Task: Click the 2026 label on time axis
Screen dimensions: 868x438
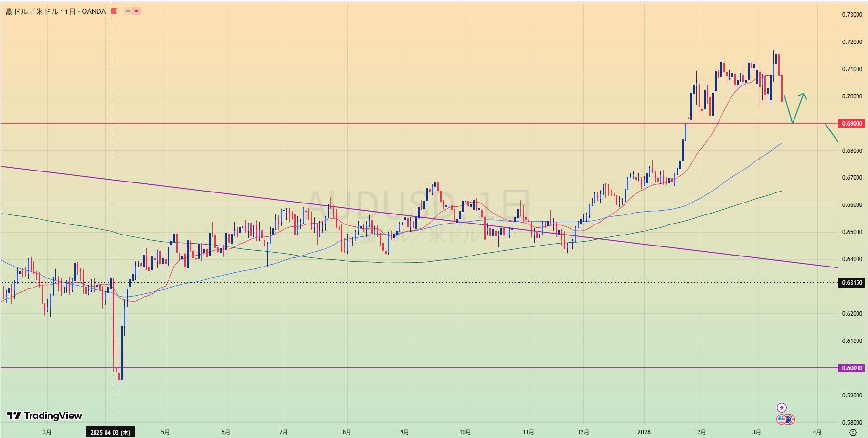Action: pos(644,432)
